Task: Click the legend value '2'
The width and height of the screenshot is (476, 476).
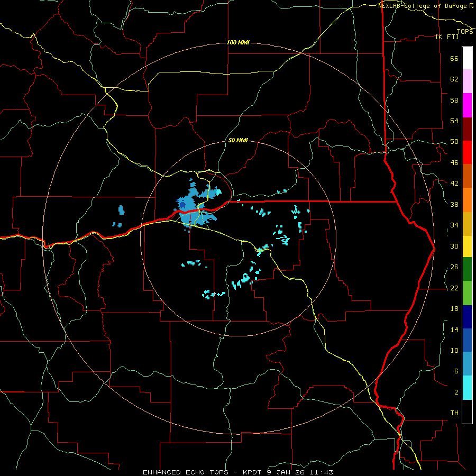Action: coord(456,392)
